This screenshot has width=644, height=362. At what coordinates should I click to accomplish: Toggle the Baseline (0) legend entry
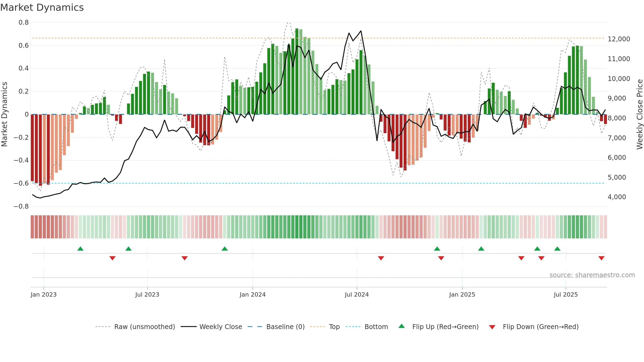(x=276, y=327)
